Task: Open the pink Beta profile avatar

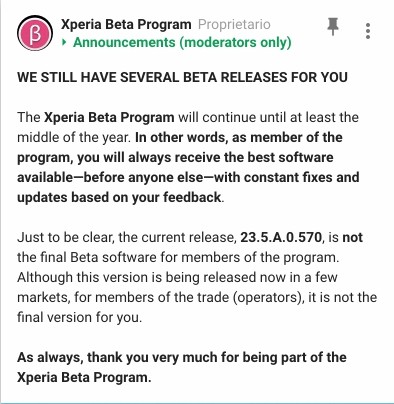Action: click(35, 33)
